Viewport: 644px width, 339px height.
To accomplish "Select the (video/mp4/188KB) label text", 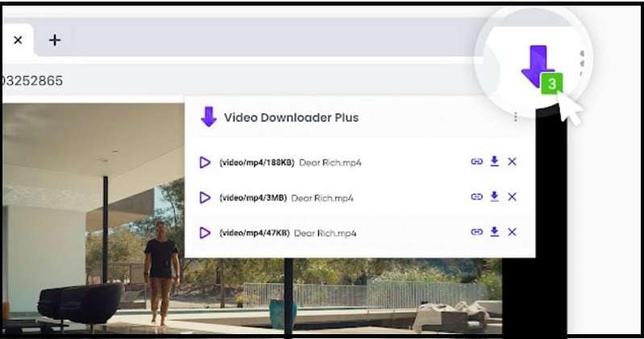I will (x=256, y=162).
